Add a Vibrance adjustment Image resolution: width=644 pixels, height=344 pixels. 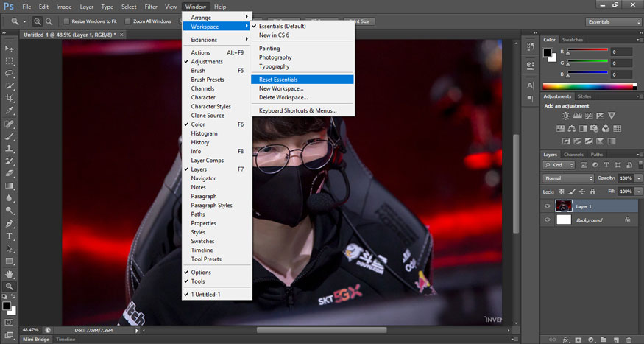pos(612,116)
